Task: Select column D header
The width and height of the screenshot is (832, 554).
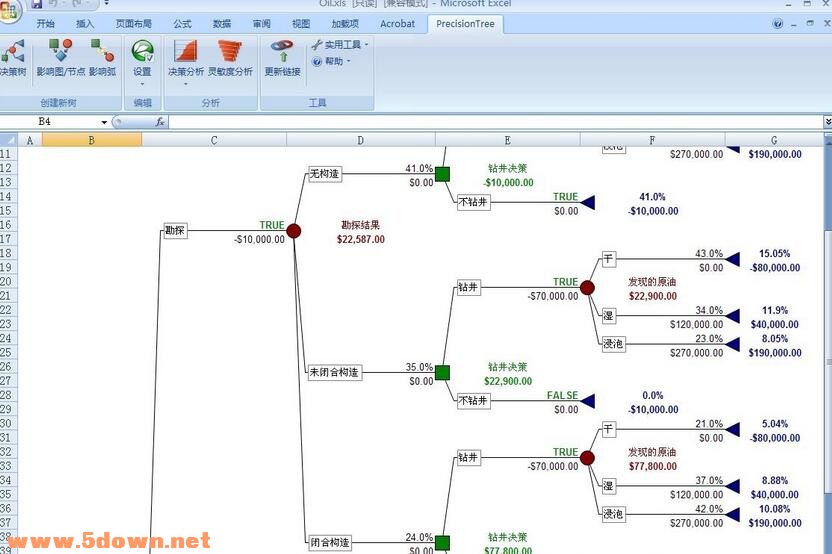Action: tap(360, 140)
